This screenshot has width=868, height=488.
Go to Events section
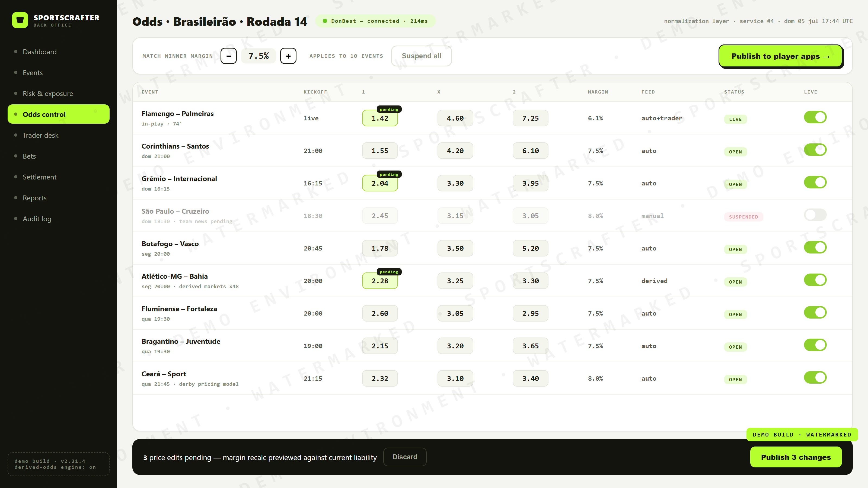click(x=59, y=72)
